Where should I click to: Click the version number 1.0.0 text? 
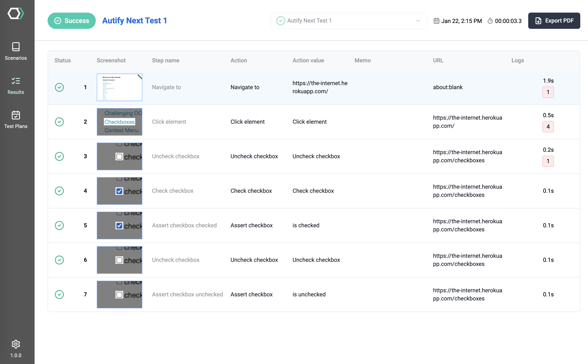pos(15,355)
